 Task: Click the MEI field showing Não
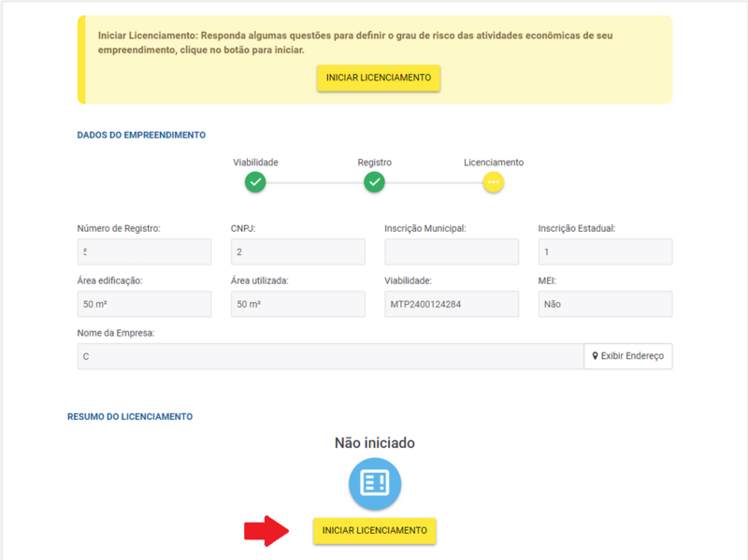[605, 304]
